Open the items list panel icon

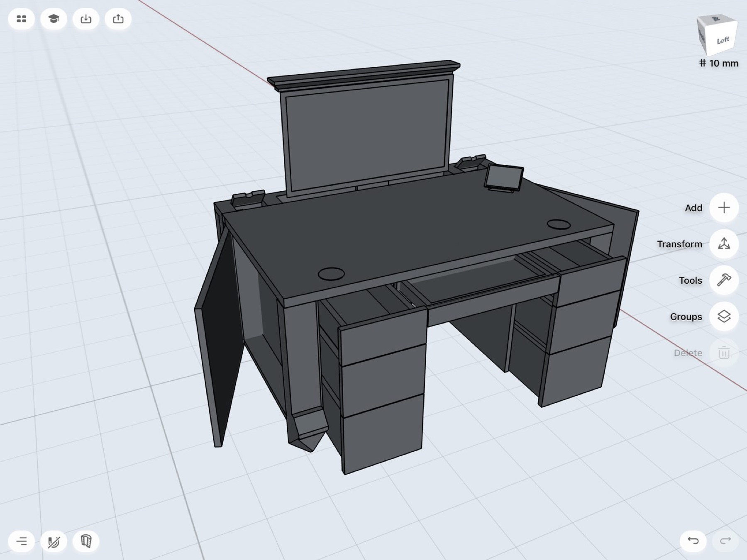coord(22,541)
